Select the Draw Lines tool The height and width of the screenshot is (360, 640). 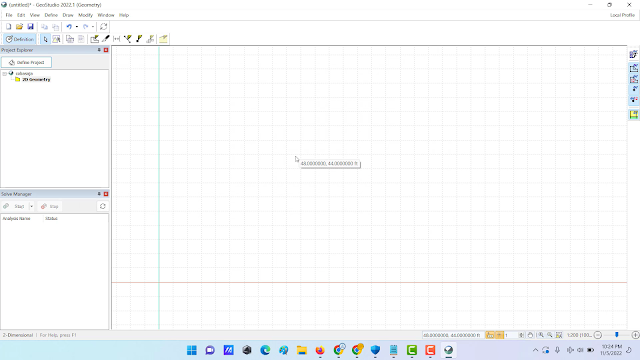128,39
